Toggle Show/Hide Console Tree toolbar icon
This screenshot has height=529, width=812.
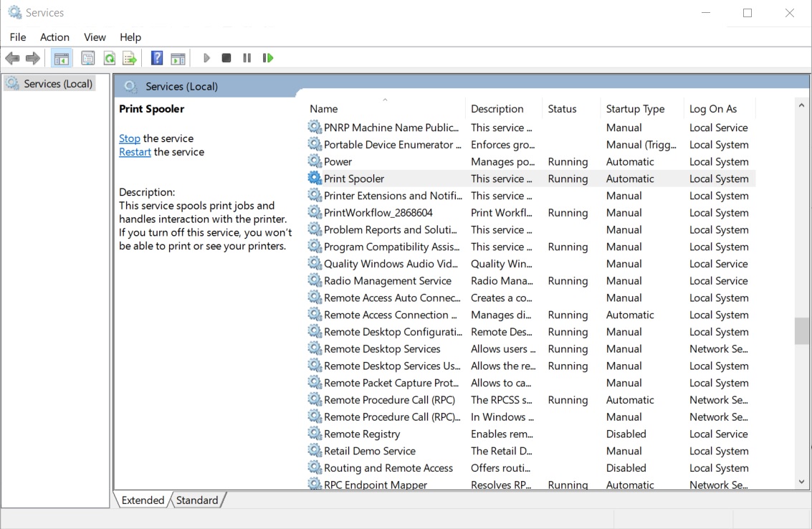pyautogui.click(x=61, y=58)
